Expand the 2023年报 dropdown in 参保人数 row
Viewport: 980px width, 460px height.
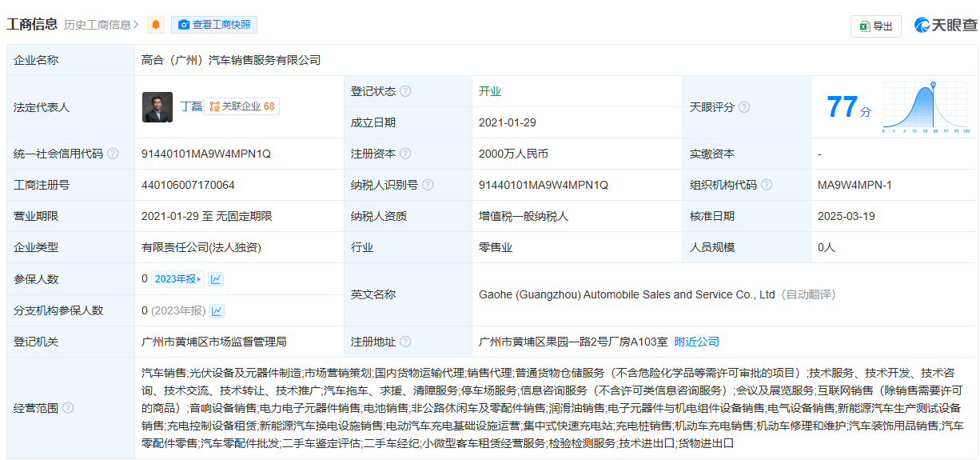click(178, 279)
